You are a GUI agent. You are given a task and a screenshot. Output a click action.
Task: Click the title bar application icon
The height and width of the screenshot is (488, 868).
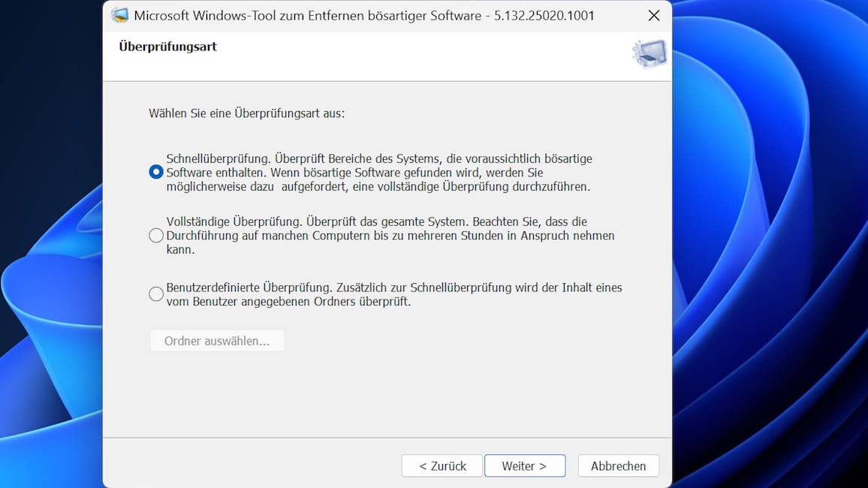[119, 16]
